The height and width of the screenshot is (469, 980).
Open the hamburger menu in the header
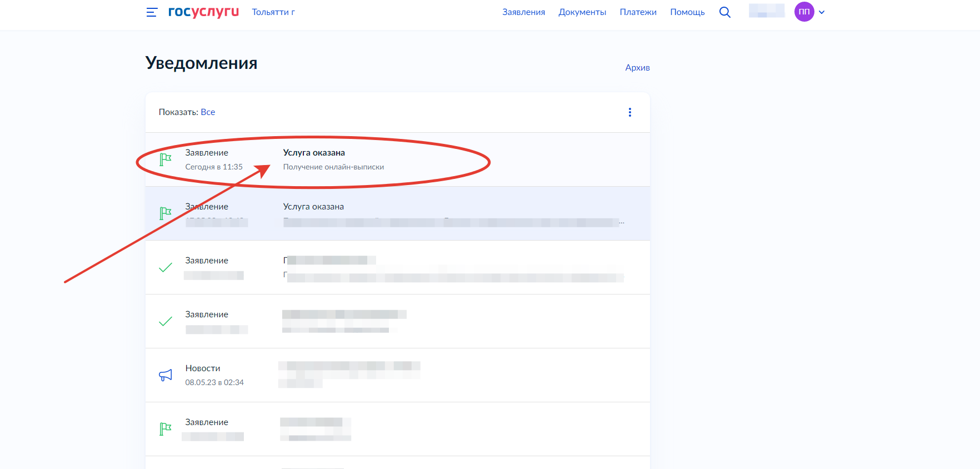coord(152,12)
